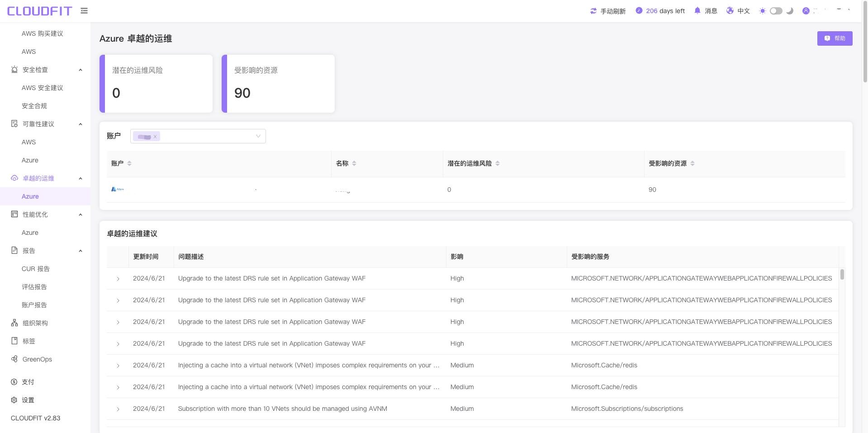Image resolution: width=868 pixels, height=433 pixels.
Task: Open the 潜在的运维风险 summary card
Action: tap(156, 84)
